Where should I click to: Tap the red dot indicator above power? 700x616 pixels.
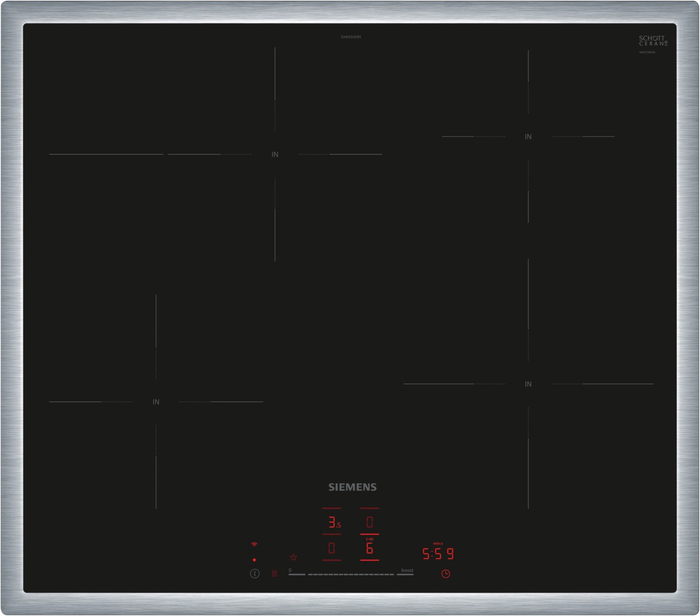[x=254, y=560]
